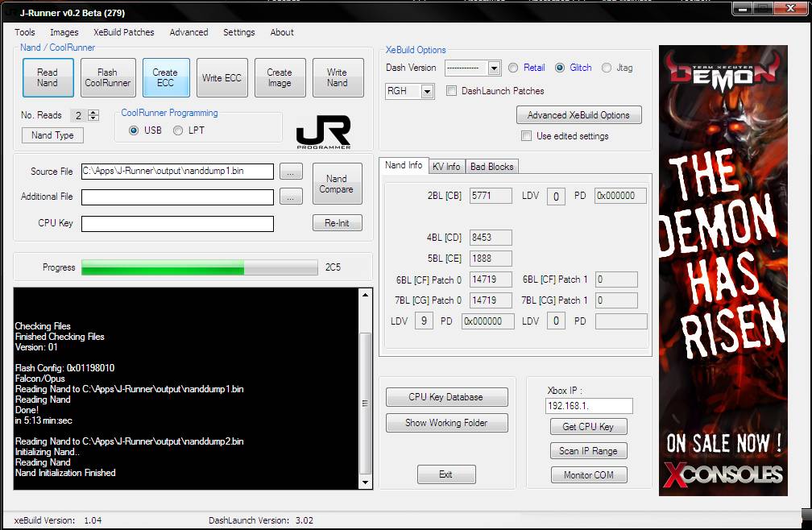Screen dimensions: 812x530
Task: Toggle Use edited settings checkbox
Action: pos(527,136)
